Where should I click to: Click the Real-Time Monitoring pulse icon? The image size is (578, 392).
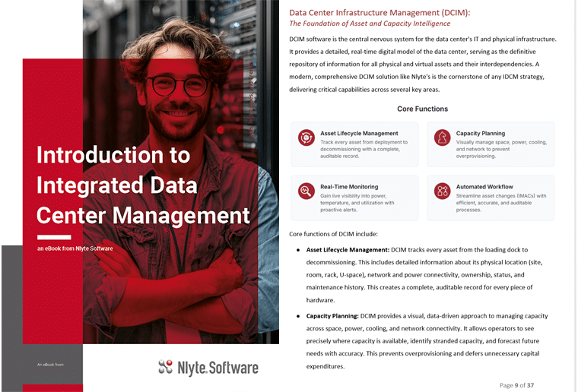[306, 191]
